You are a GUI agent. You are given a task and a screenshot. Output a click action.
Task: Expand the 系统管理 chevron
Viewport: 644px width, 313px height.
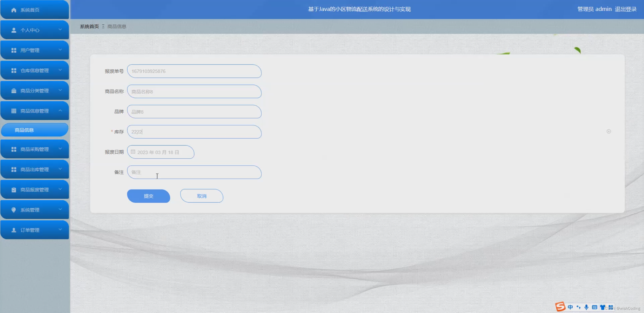(60, 209)
